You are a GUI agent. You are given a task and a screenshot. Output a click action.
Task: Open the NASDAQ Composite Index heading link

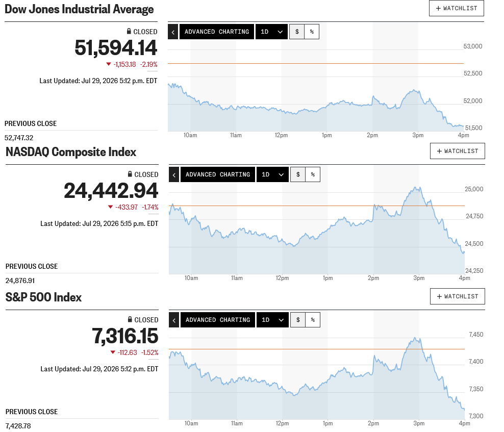(71, 151)
